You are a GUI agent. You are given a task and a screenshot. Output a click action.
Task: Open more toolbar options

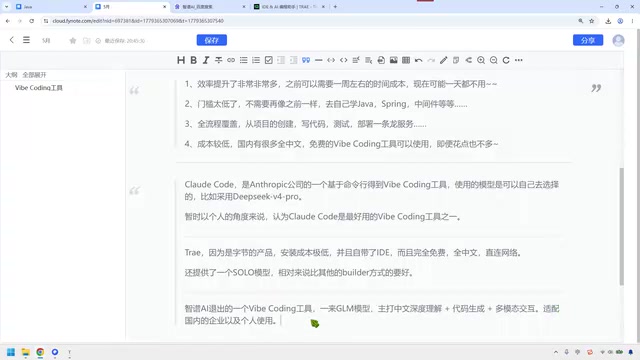pos(519,60)
